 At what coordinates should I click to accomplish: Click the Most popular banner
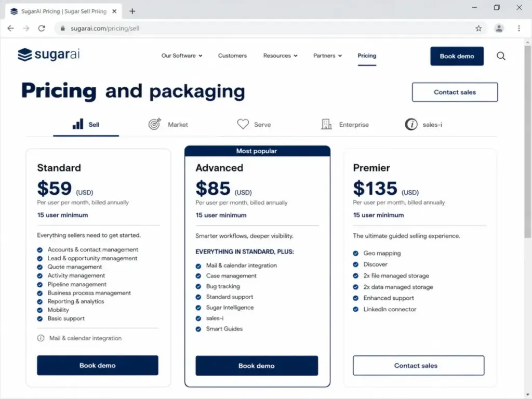257,151
